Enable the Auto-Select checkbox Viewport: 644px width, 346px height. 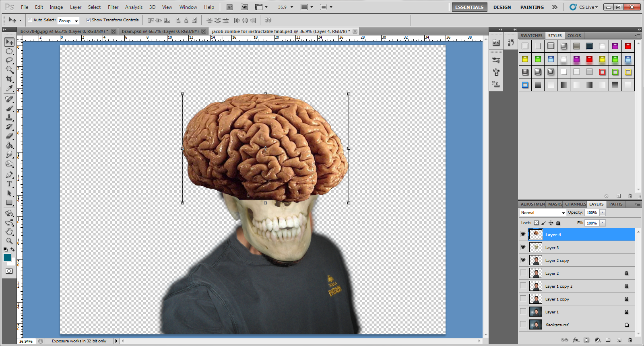(30, 20)
